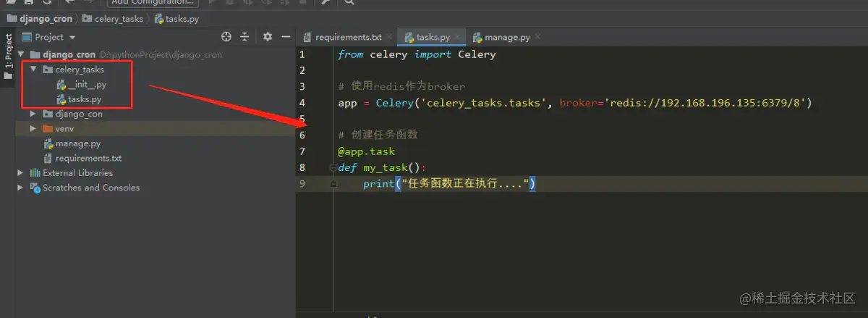868x318 pixels.
Task: Switch to the manage.py editor tab
Action: [506, 37]
